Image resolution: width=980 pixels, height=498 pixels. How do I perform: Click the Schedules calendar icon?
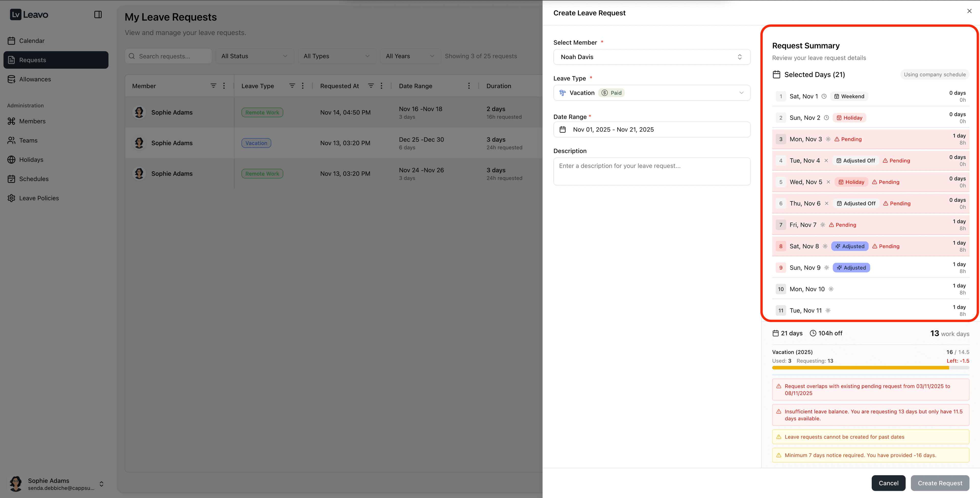(11, 179)
